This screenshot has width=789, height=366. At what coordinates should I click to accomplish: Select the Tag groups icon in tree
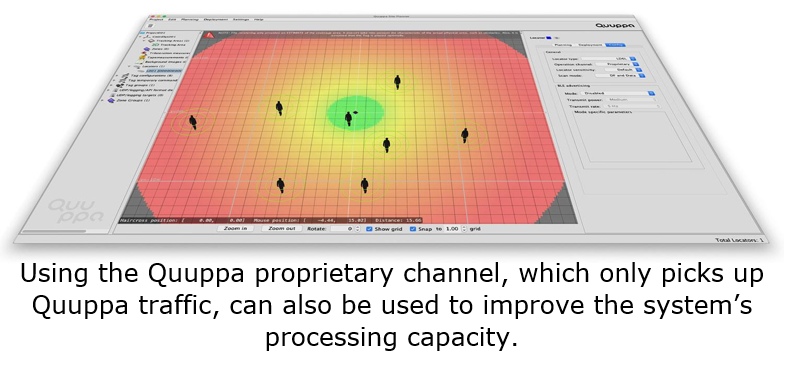tap(120, 85)
